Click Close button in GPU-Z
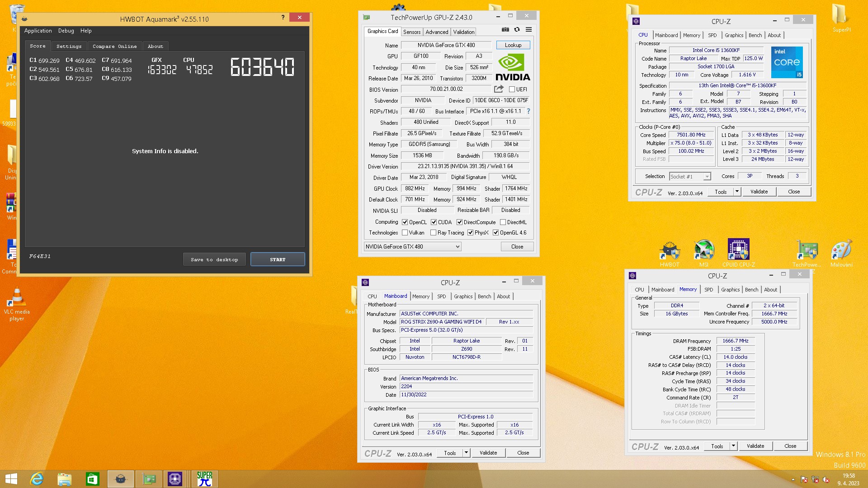Image resolution: width=868 pixels, height=488 pixels. [x=517, y=247]
